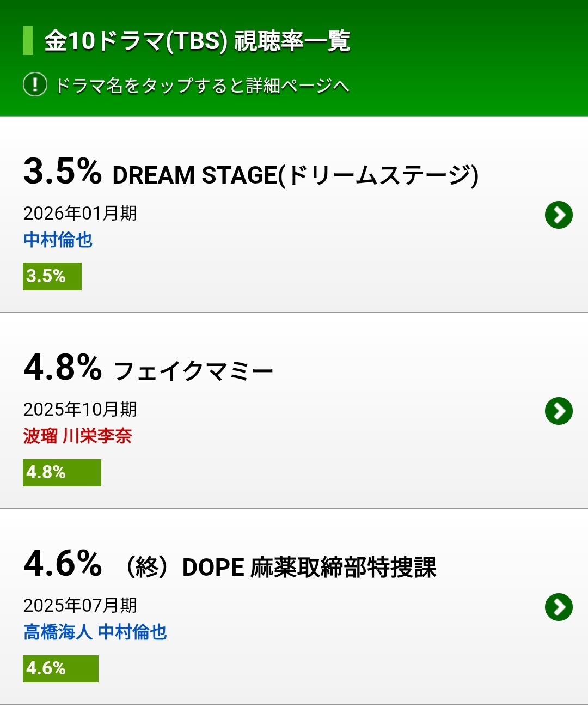
Task: Click the 3.5% green rating bar
Action: (52, 276)
